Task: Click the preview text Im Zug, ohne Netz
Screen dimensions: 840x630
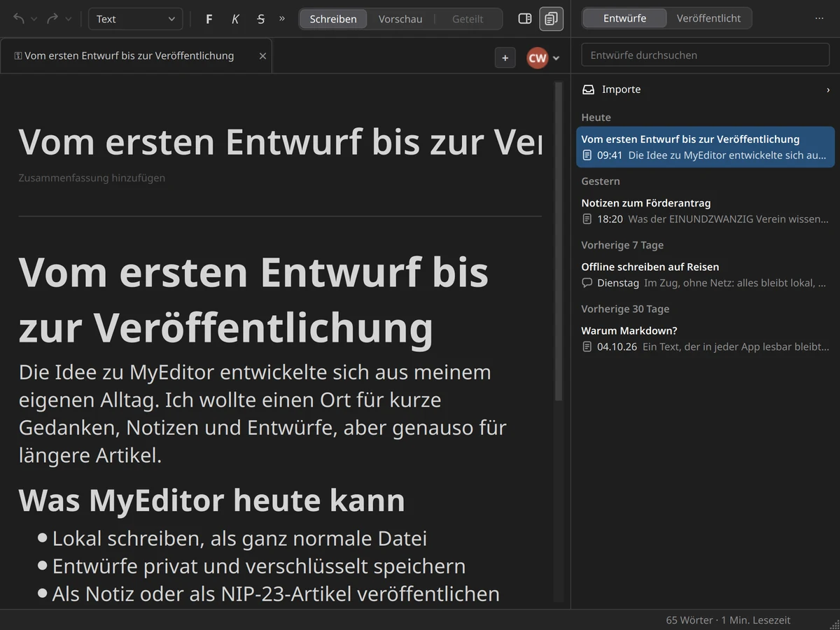Action: click(735, 283)
